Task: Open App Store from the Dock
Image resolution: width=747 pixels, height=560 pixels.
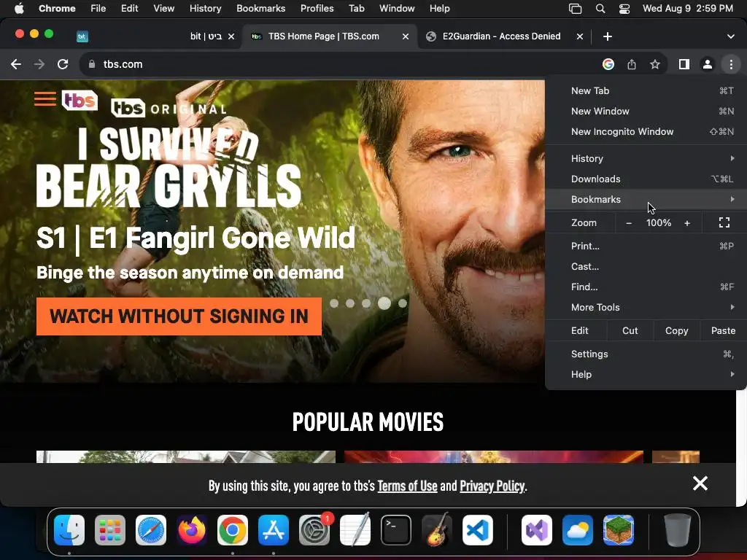Action: click(x=274, y=530)
